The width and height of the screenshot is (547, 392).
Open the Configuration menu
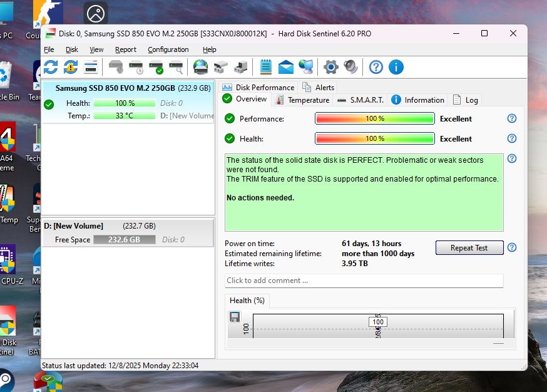168,49
